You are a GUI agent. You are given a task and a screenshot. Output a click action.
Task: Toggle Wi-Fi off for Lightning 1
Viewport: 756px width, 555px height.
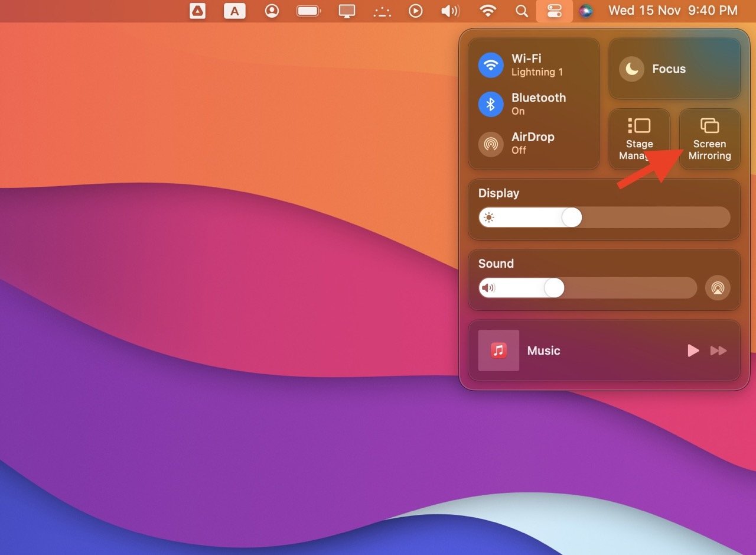pyautogui.click(x=491, y=65)
